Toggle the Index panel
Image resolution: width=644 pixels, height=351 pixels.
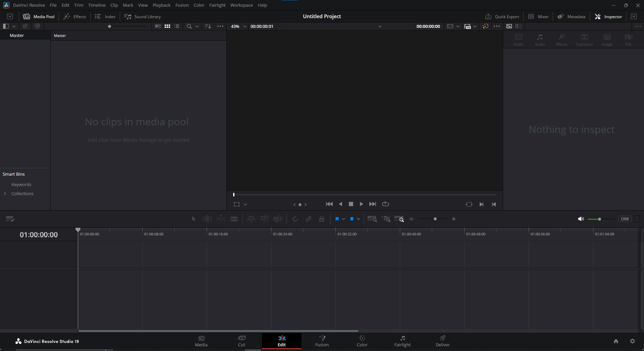pyautogui.click(x=105, y=16)
